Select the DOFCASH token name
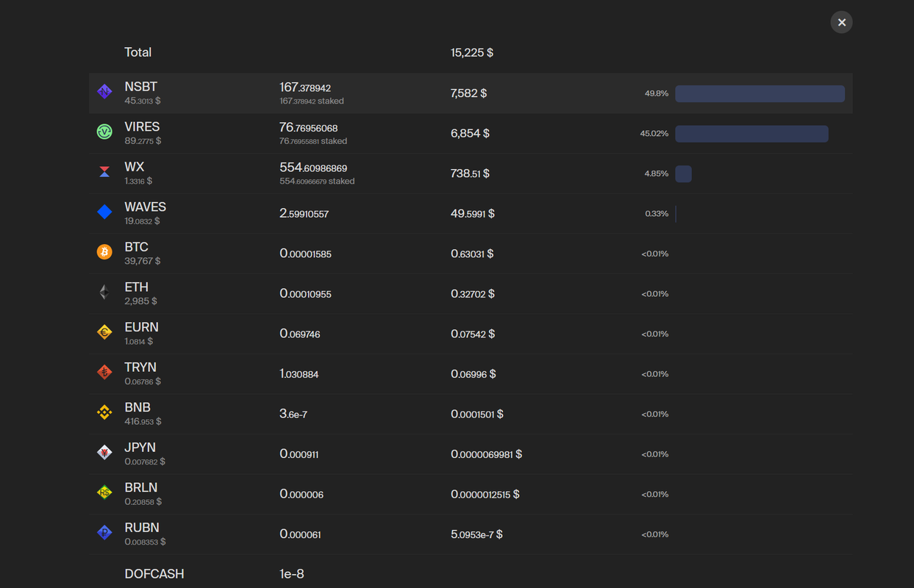Screen dimensions: 914x588 pos(154,574)
